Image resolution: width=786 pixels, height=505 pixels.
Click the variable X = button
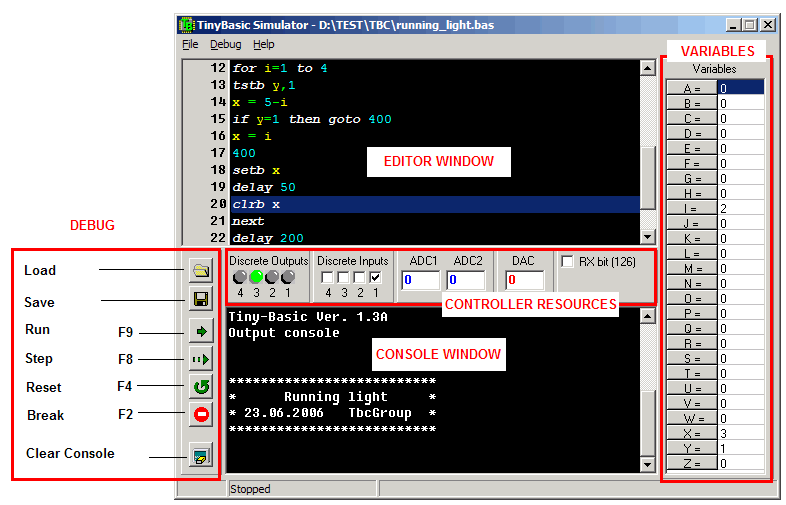[690, 434]
